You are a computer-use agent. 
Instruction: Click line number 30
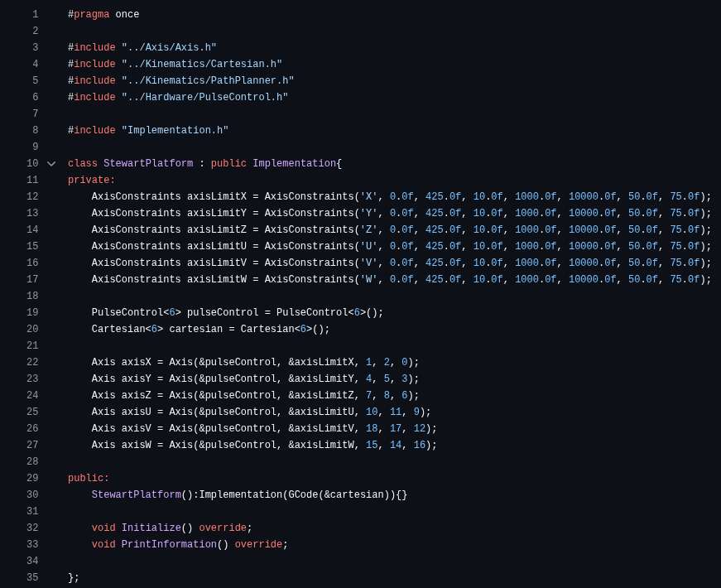coord(32,494)
